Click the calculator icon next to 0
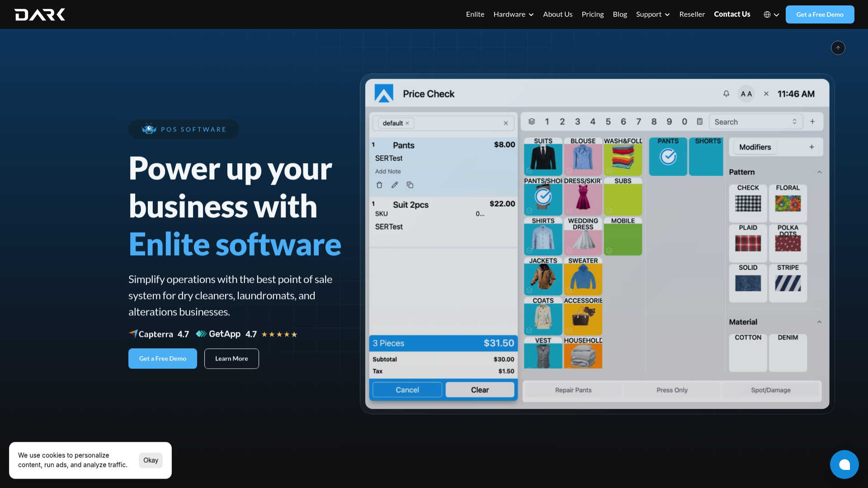The image size is (868, 488). [x=700, y=122]
